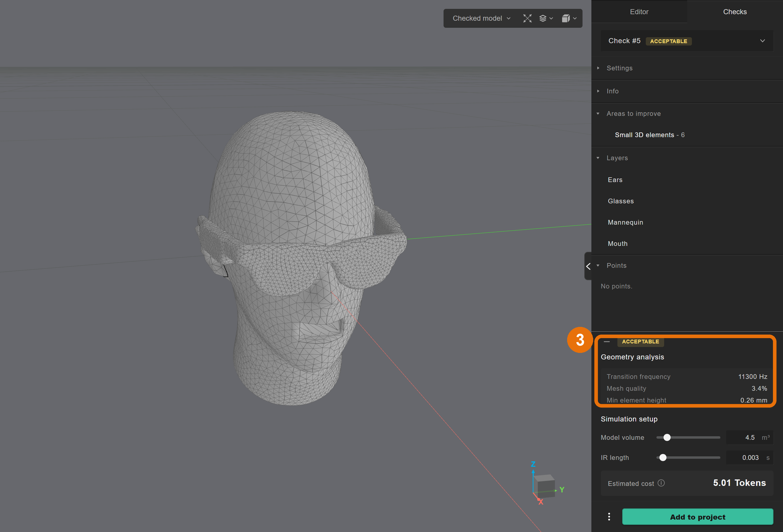Open the Checked model dropdown

[481, 18]
